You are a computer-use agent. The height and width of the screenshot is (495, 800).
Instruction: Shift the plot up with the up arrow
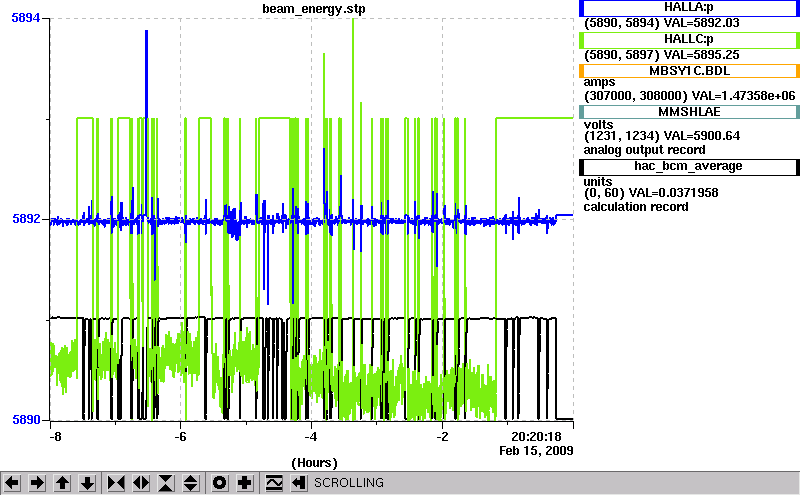tap(62, 483)
